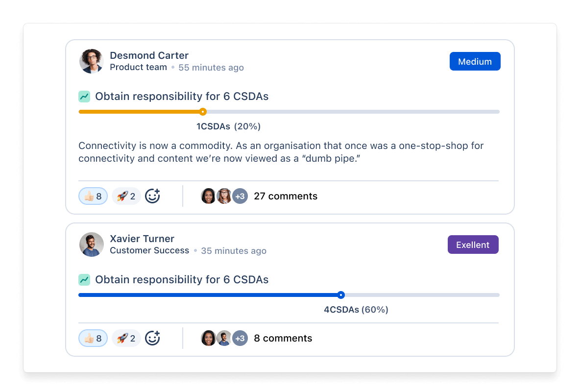Open the 27 comments thread
The width and height of the screenshot is (580, 392).
click(x=286, y=196)
